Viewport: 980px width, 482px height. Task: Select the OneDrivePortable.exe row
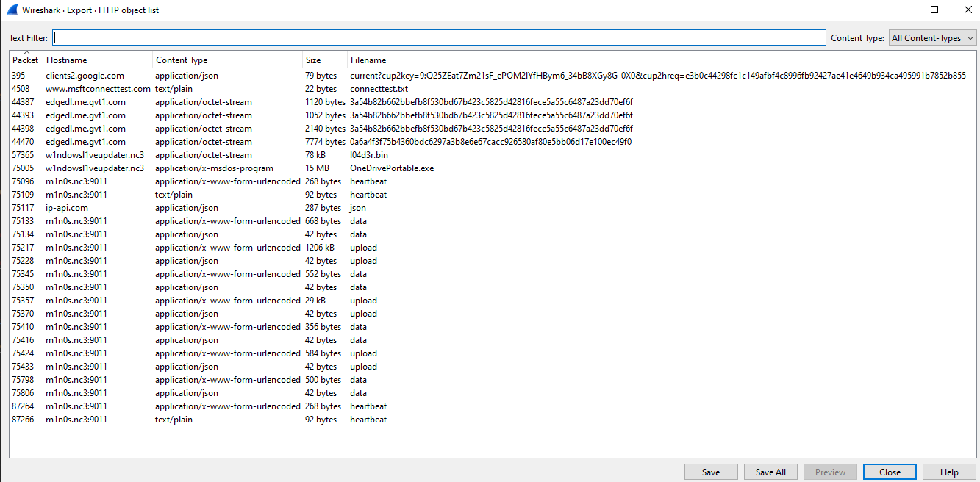221,168
